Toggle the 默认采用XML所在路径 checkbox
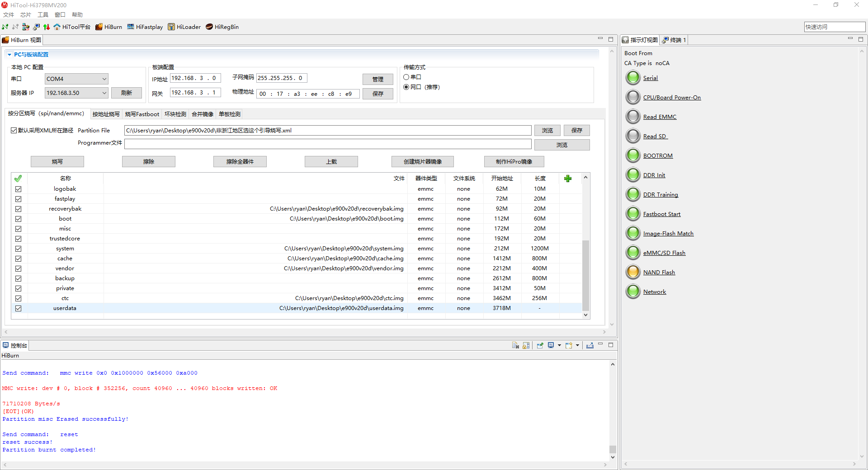 tap(14, 130)
